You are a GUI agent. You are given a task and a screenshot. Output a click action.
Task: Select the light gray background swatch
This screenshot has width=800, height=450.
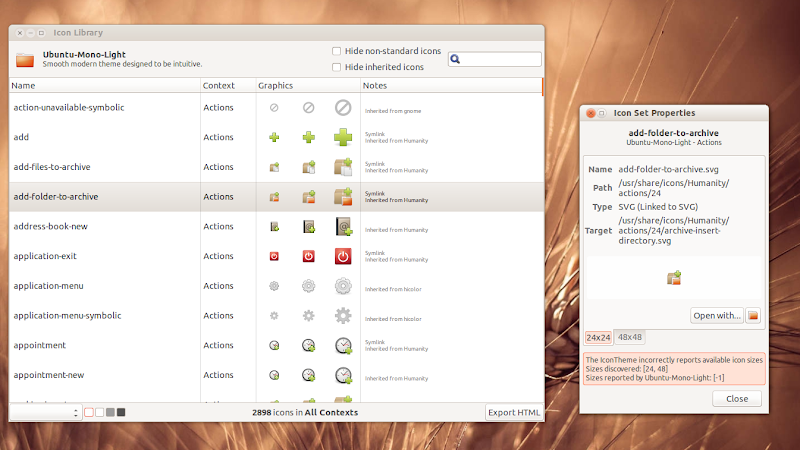point(110,412)
